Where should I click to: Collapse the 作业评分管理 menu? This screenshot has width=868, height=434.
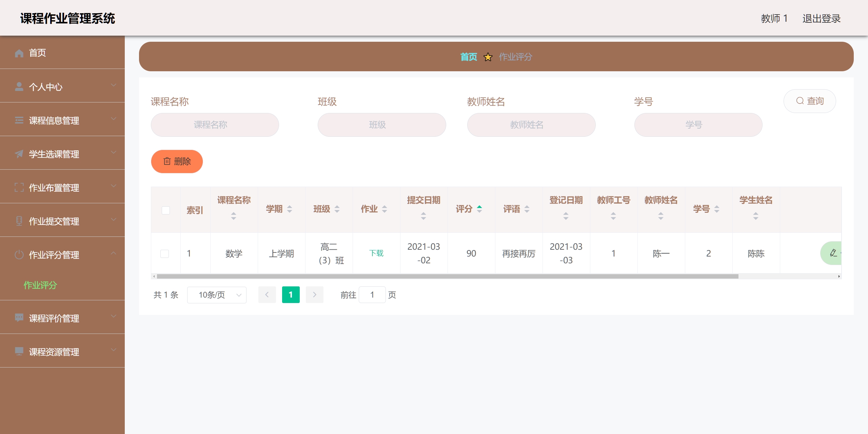(114, 253)
